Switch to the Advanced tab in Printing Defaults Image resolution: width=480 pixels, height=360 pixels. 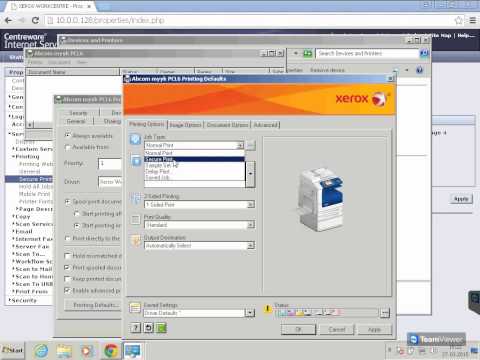[265, 125]
